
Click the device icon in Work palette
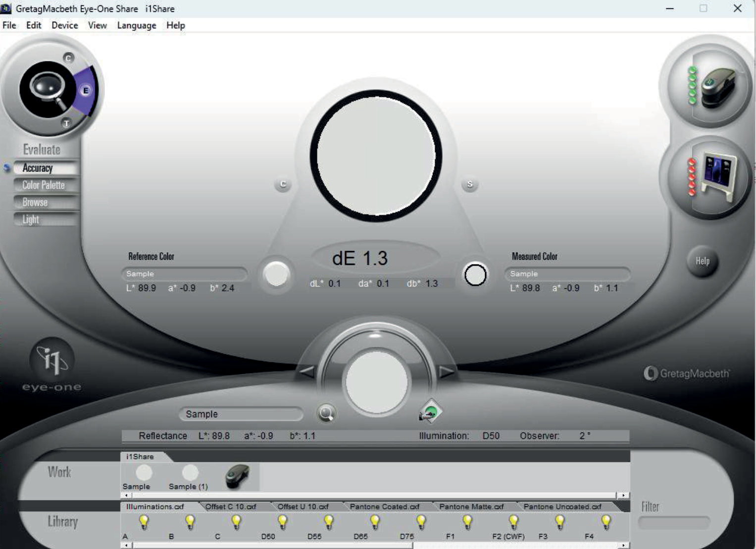coord(237,477)
